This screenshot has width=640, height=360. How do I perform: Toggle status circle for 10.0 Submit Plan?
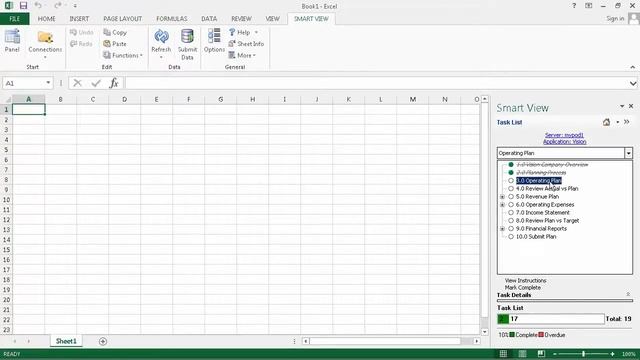pos(511,237)
